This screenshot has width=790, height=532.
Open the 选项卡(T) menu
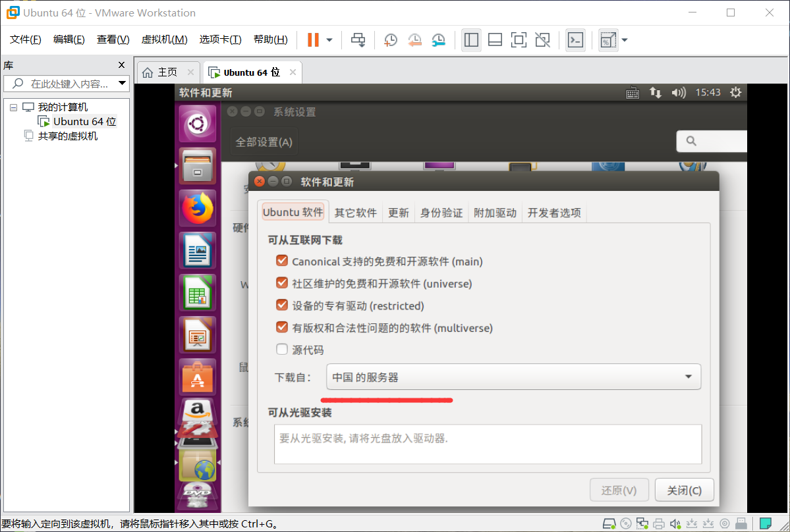point(220,40)
